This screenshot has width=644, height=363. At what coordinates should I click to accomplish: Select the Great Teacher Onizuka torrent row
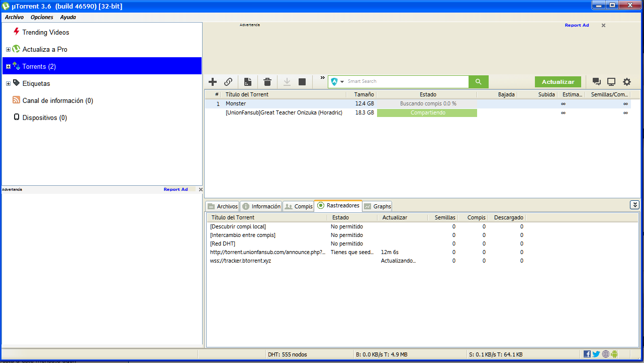(x=418, y=112)
